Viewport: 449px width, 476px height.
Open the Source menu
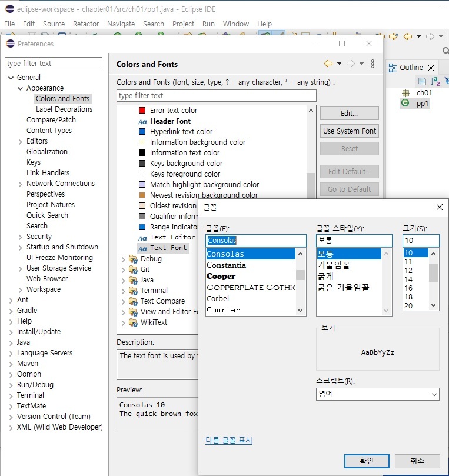54,24
